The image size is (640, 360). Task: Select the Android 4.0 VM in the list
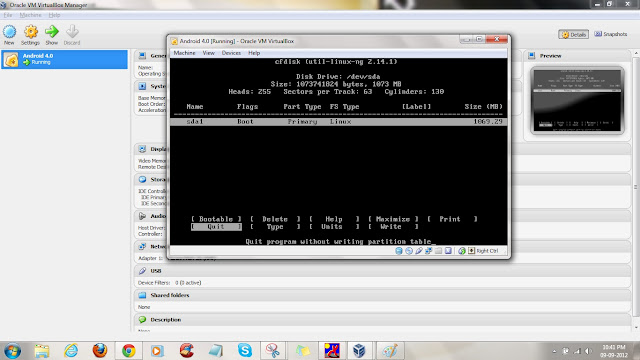coord(64,59)
